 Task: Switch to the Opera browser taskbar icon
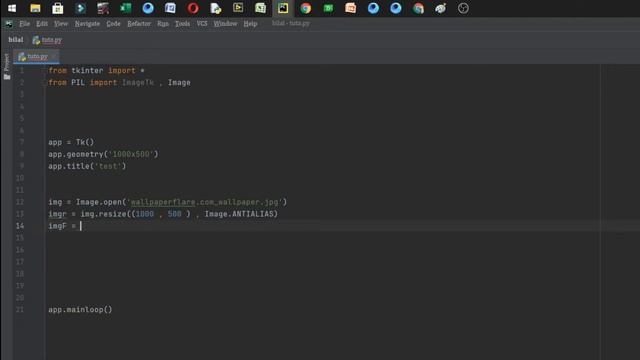tap(193, 8)
